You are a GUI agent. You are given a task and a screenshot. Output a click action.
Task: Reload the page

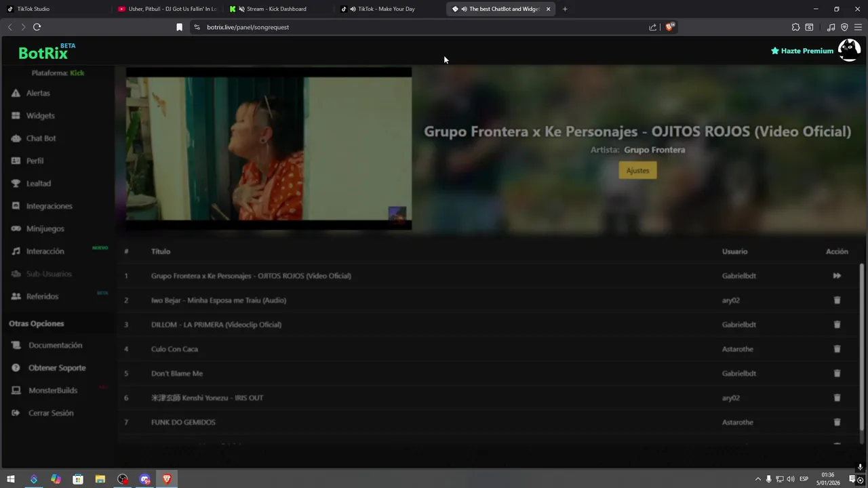[x=37, y=27]
